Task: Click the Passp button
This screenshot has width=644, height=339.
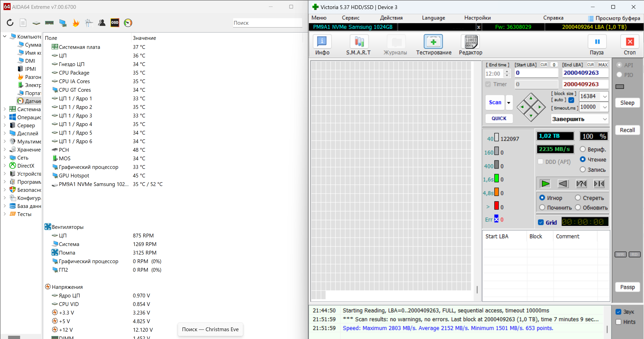Action: pyautogui.click(x=627, y=287)
